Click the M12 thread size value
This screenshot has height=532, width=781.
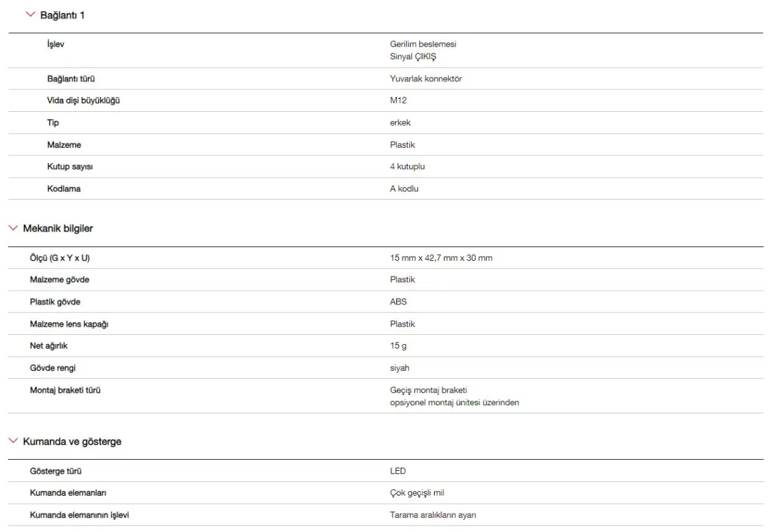coord(389,101)
